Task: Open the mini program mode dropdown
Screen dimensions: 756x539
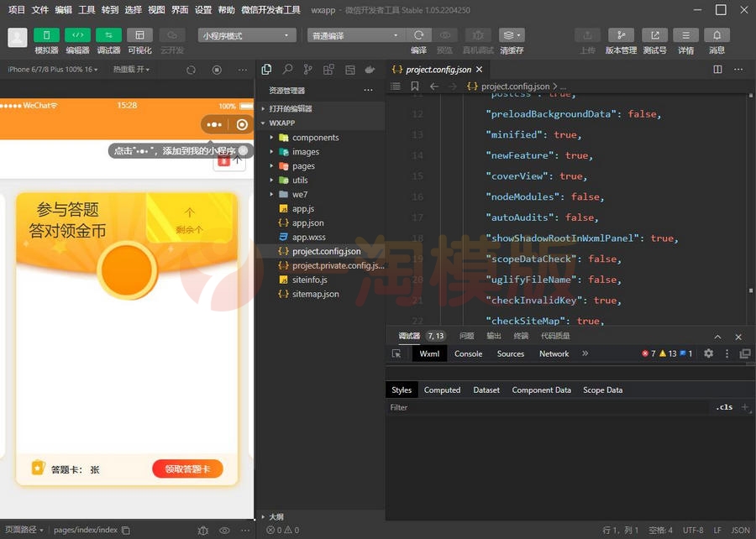Action: click(247, 35)
